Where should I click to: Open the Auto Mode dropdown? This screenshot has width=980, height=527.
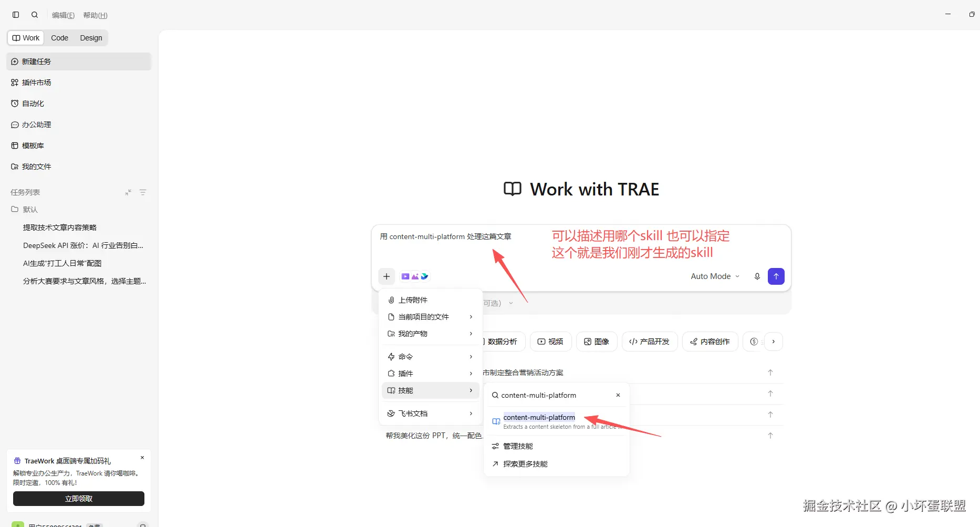(715, 276)
